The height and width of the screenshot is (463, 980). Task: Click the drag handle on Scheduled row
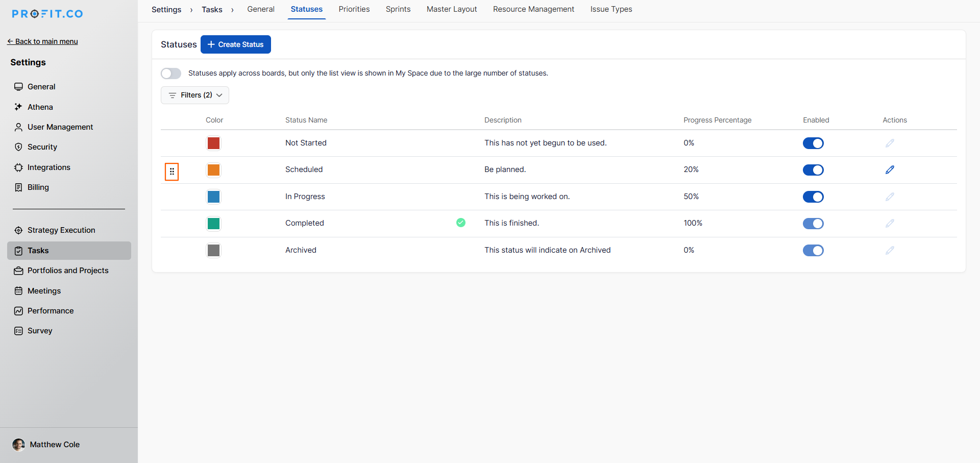point(172,172)
